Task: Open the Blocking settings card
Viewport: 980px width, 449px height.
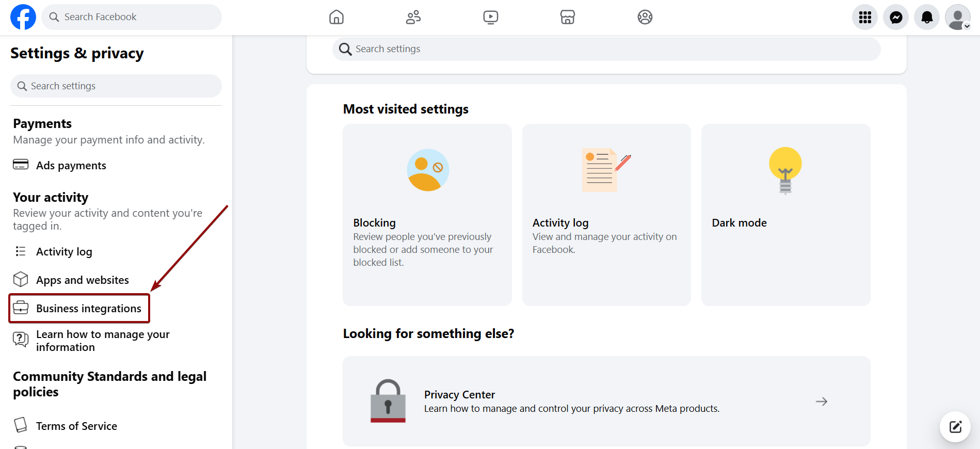Action: pyautogui.click(x=427, y=215)
